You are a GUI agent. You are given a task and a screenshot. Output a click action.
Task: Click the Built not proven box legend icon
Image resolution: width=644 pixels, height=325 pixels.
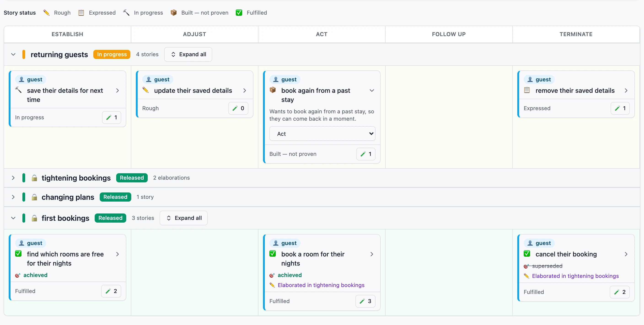coord(174,13)
